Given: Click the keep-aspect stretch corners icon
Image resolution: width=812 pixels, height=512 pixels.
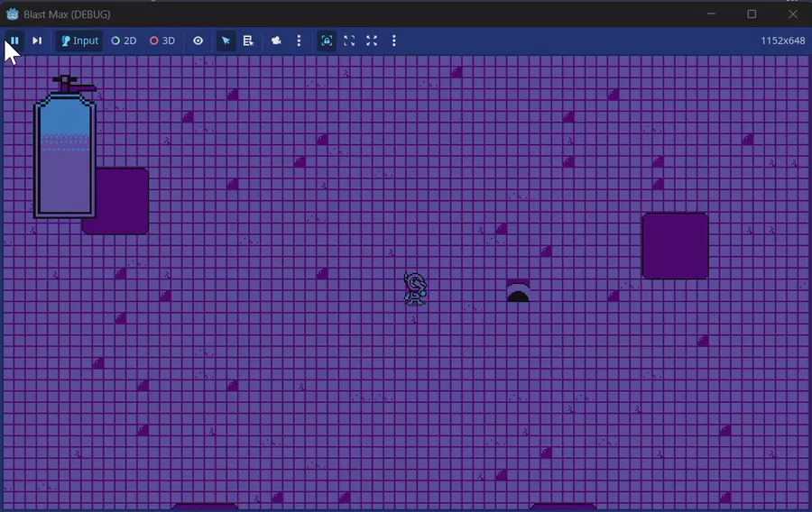Looking at the screenshot, I should (349, 41).
